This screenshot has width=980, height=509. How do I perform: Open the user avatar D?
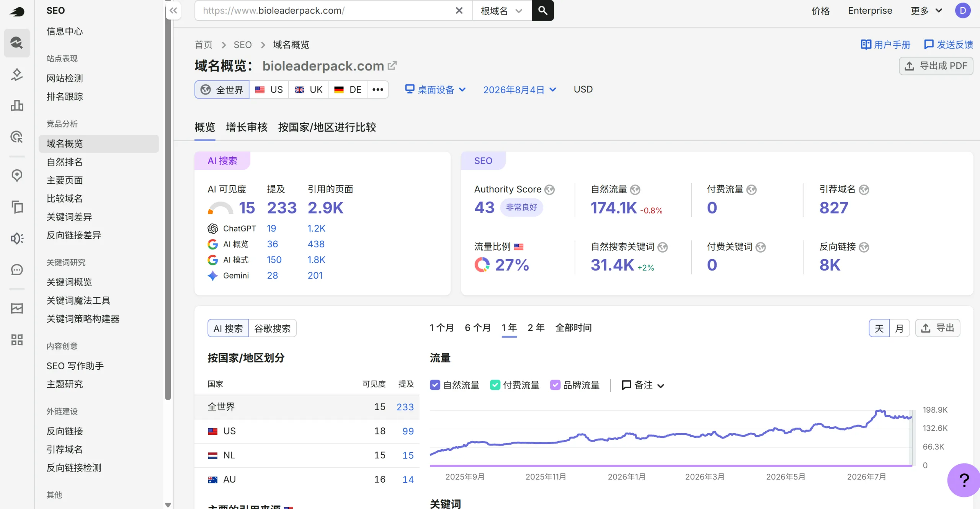pos(963,10)
